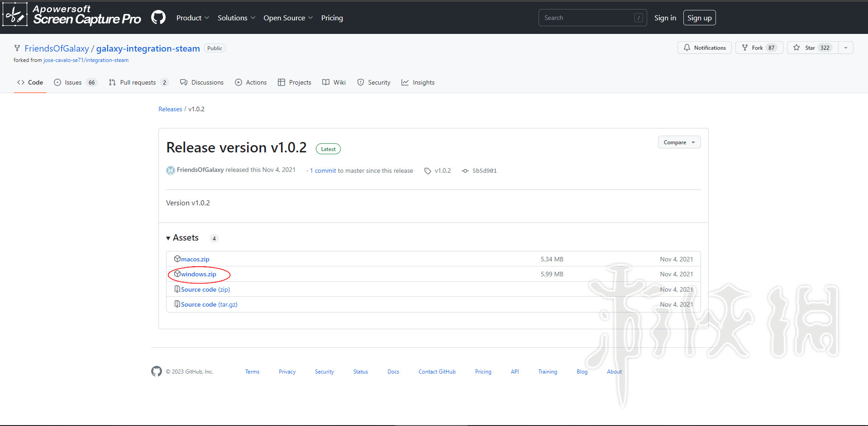This screenshot has width=868, height=426.
Task: Open the v1.0.2 tag link
Action: [438, 170]
